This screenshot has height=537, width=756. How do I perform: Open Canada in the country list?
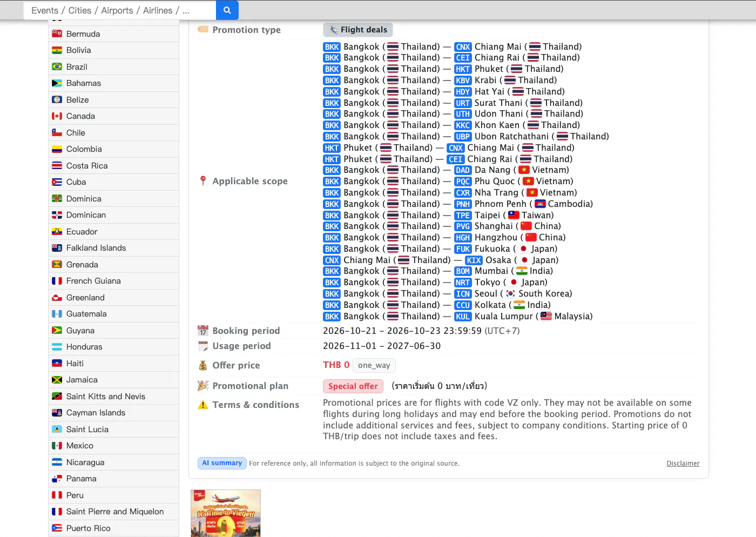80,116
